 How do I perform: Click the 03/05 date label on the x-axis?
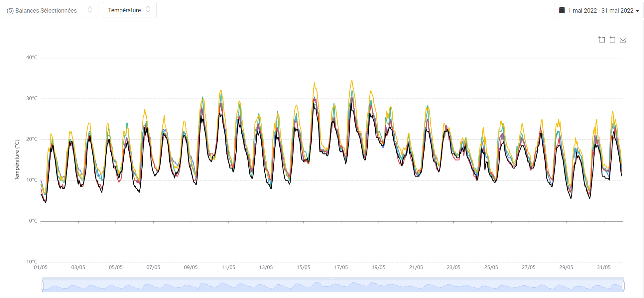(x=78, y=267)
